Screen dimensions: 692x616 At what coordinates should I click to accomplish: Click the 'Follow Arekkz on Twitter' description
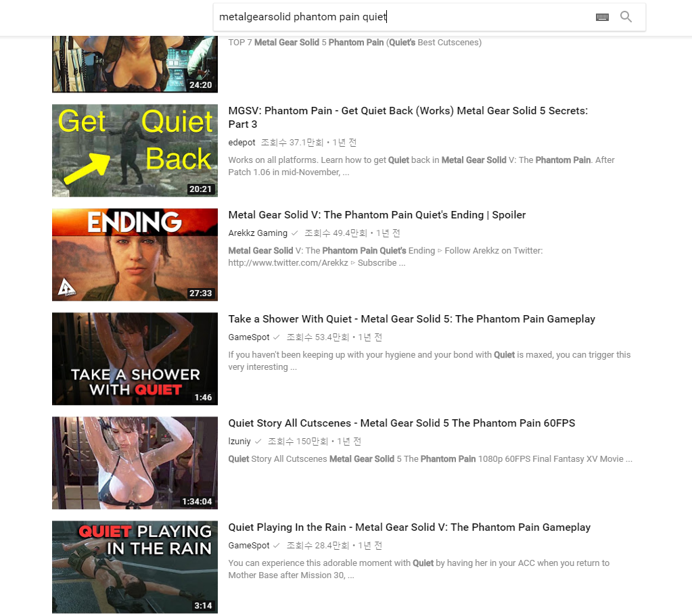[386, 257]
